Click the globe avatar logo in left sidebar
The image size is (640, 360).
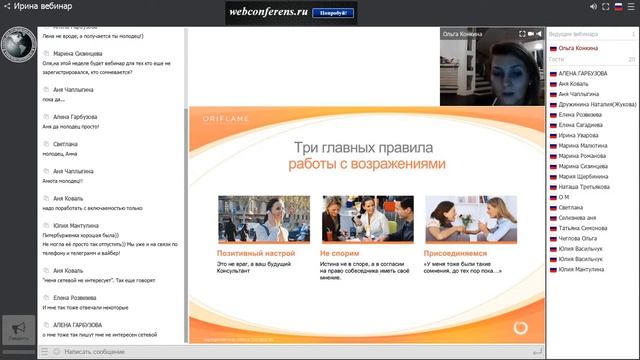pos(18,44)
